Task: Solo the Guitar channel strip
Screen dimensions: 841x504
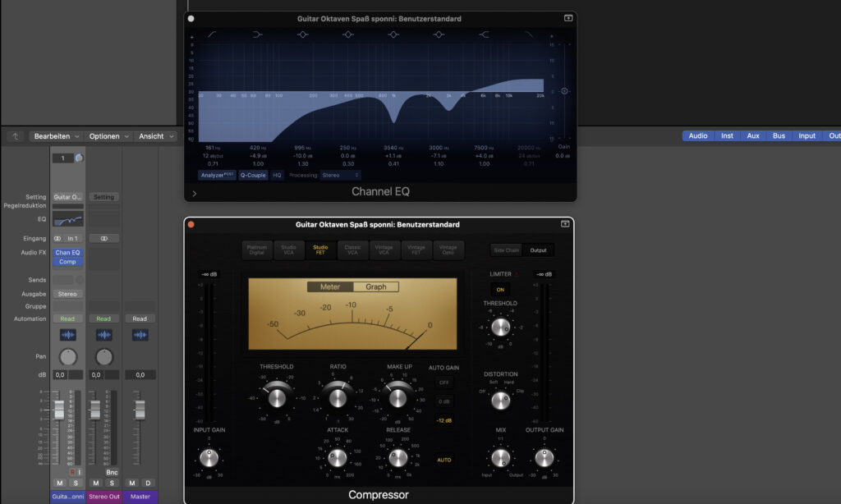Action: [76, 483]
